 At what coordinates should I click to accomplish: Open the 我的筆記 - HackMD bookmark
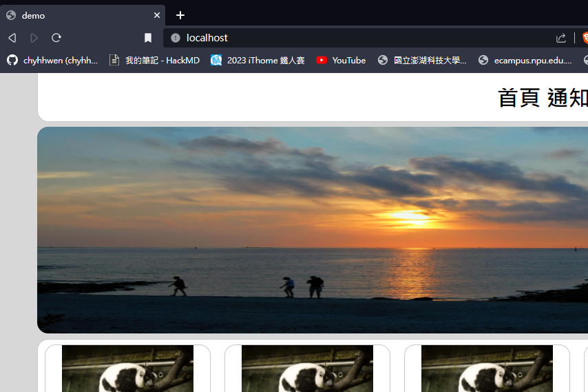(154, 61)
